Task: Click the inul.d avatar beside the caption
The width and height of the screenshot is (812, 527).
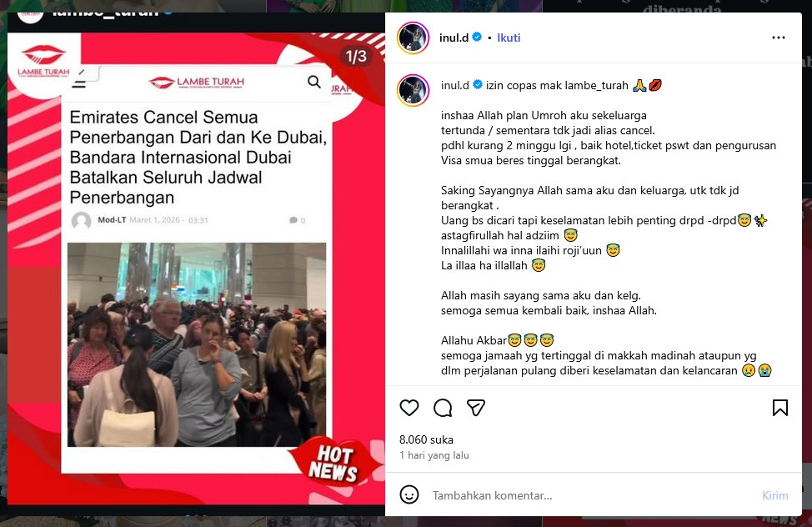Action: [x=414, y=90]
